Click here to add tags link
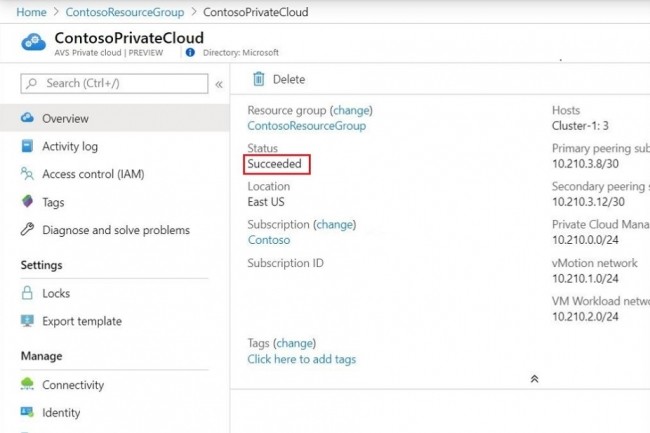The width and height of the screenshot is (650, 433). (x=302, y=359)
